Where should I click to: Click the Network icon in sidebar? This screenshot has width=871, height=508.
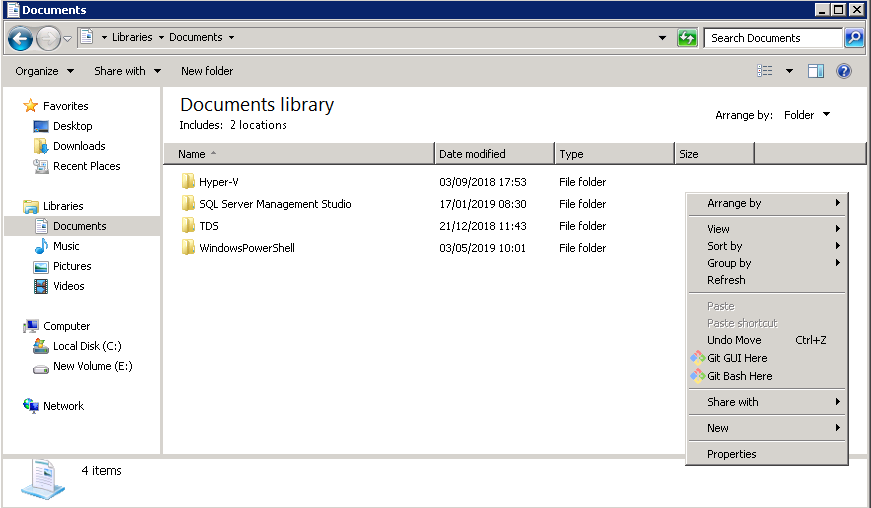pyautogui.click(x=31, y=406)
